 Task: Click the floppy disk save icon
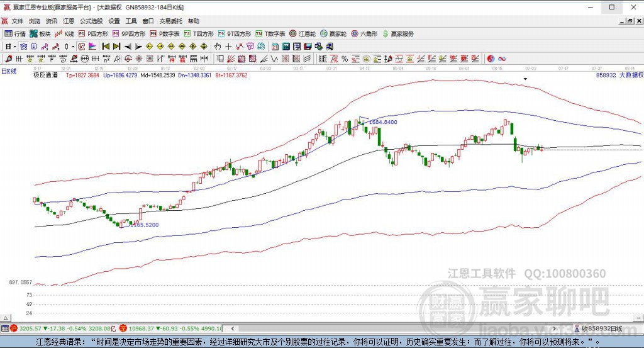pyautogui.click(x=308, y=47)
